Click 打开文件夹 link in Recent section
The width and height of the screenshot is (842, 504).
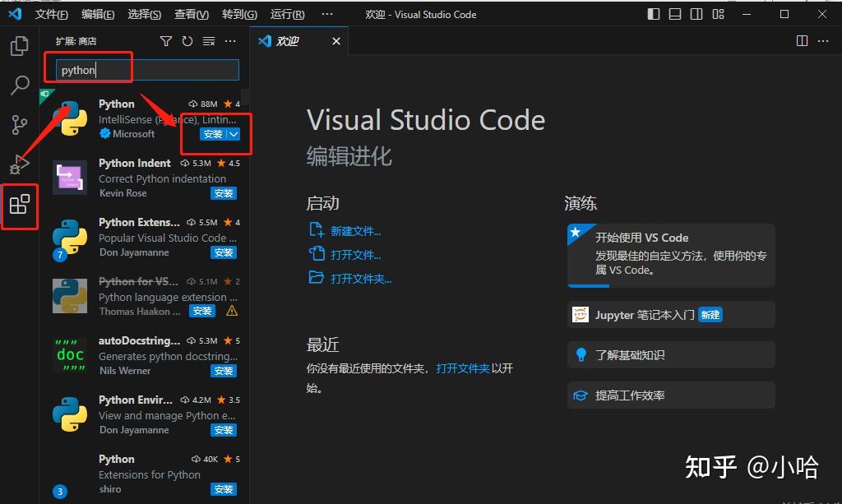click(x=463, y=368)
